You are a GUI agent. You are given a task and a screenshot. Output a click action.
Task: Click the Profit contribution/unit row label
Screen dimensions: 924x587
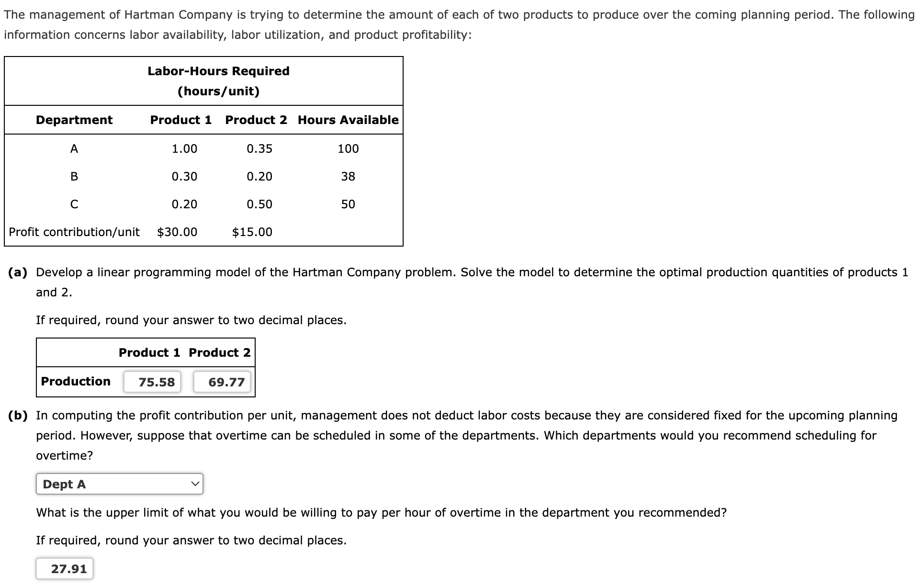(74, 232)
